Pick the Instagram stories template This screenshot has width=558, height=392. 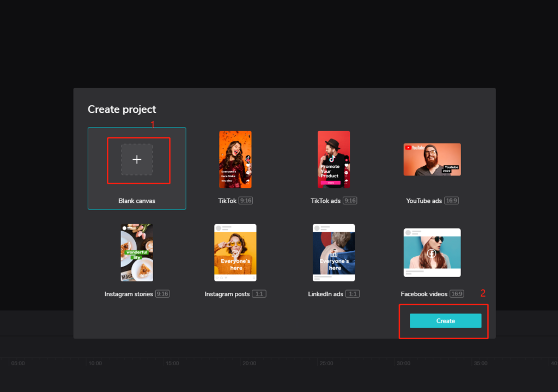(x=137, y=252)
